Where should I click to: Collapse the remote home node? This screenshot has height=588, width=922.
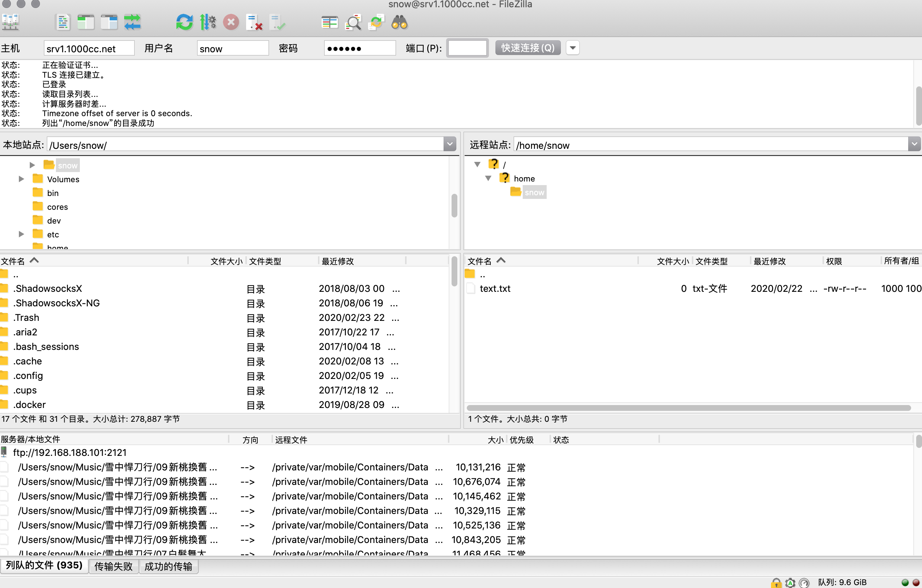[x=488, y=178]
